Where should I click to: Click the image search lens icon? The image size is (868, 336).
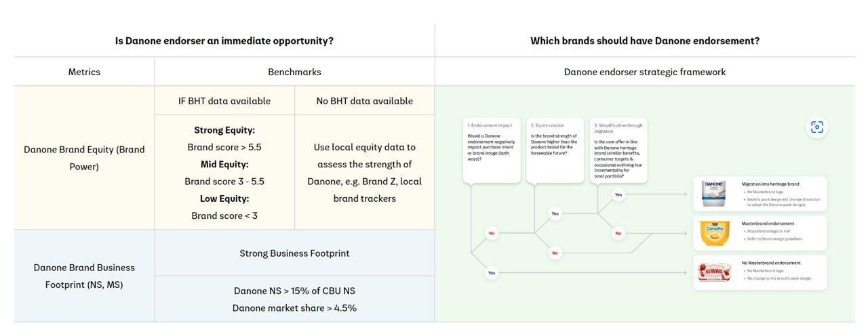pos(817,127)
